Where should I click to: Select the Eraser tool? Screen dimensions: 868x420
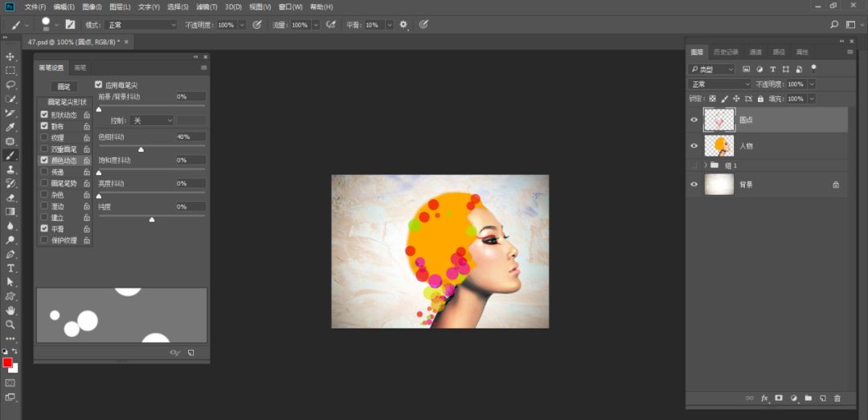[x=10, y=198]
